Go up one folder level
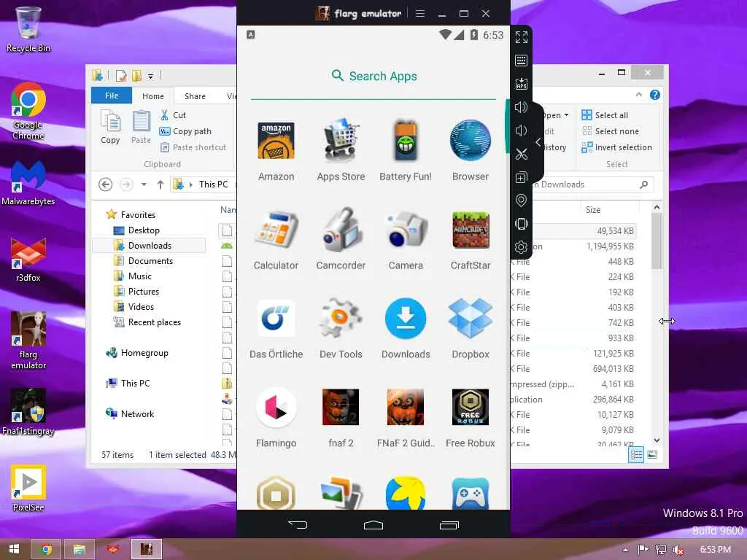The image size is (747, 560). (x=160, y=184)
